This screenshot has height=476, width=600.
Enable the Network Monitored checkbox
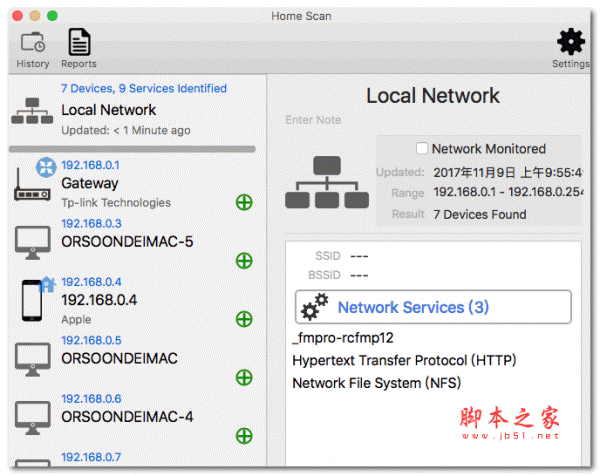[422, 148]
